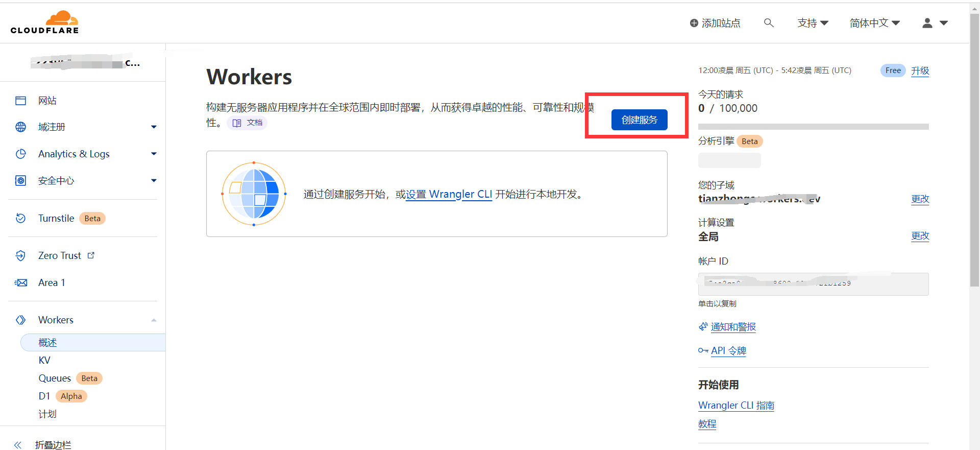The height and width of the screenshot is (450, 980).
Task: Select the Queues submenu item
Action: pyautogui.click(x=55, y=378)
